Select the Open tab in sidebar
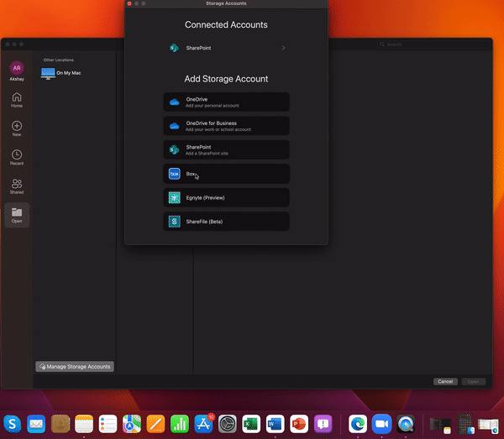This screenshot has width=504, height=439. click(x=17, y=216)
